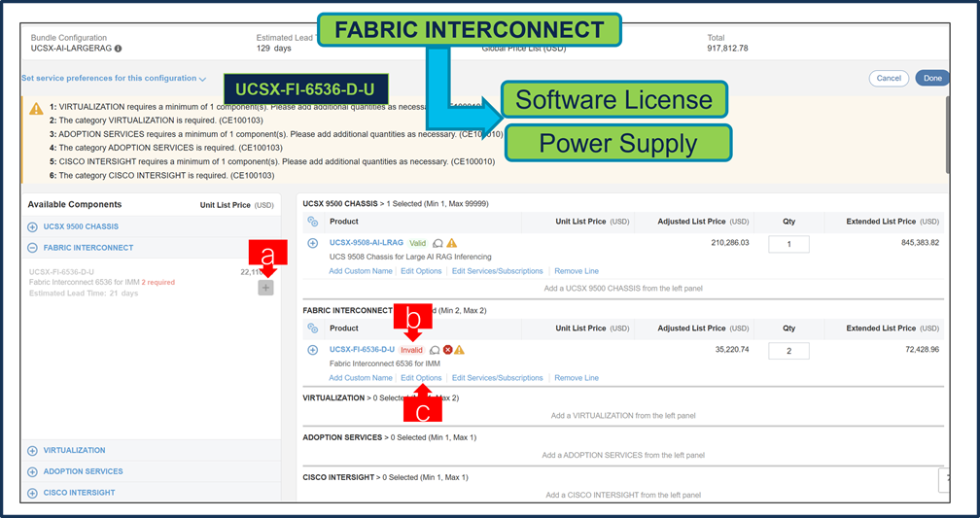
Task: Click adjusted list price 35,220.74
Action: (732, 349)
